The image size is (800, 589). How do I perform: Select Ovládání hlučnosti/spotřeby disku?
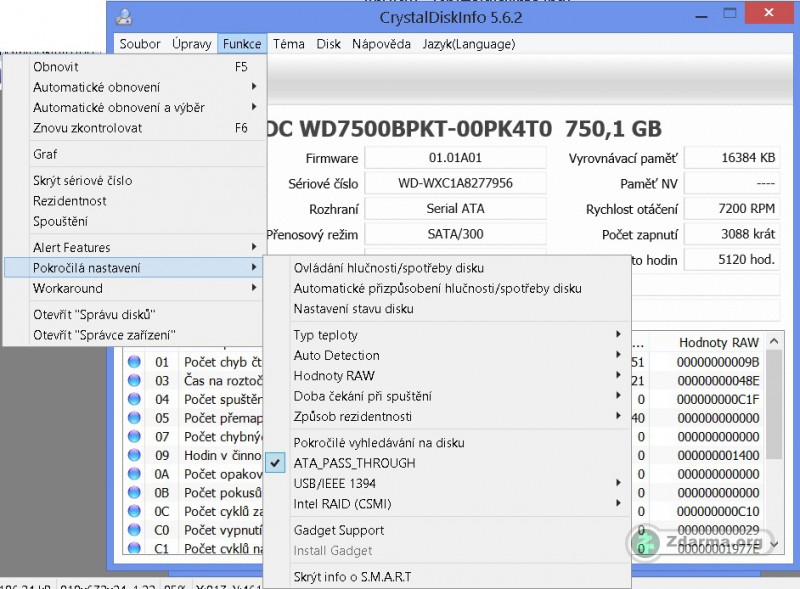[x=446, y=268]
